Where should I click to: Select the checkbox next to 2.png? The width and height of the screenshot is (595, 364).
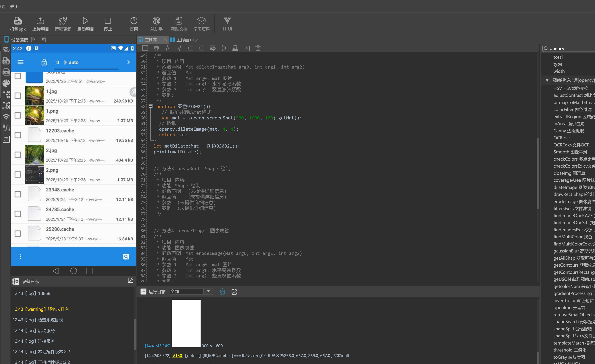click(18, 174)
